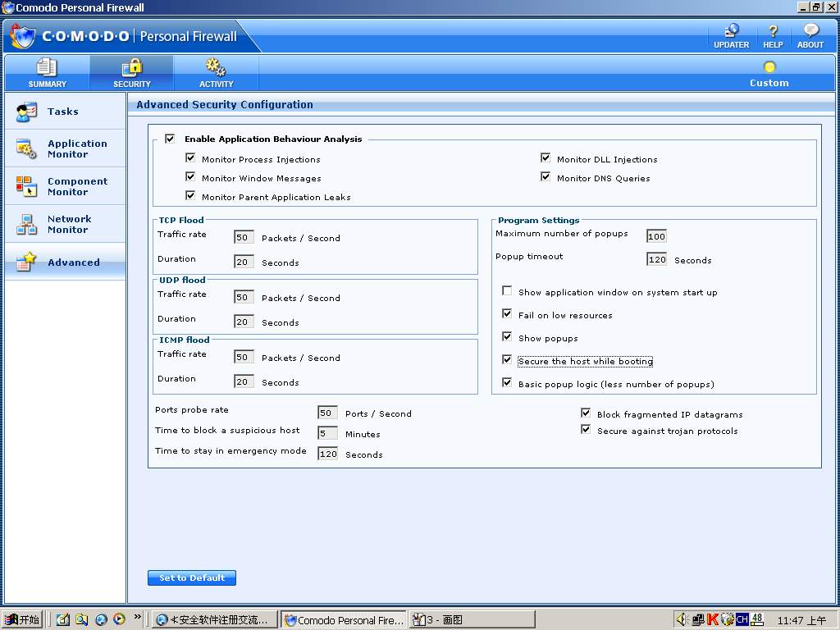Screen dimensions: 840x630
Task: Open the Updater icon
Action: (x=731, y=36)
